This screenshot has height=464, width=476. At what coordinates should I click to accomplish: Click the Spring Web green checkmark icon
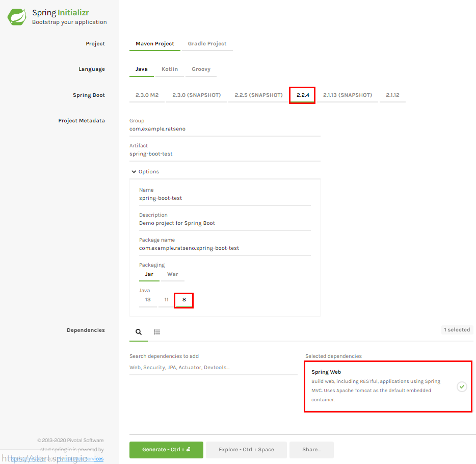(x=462, y=386)
